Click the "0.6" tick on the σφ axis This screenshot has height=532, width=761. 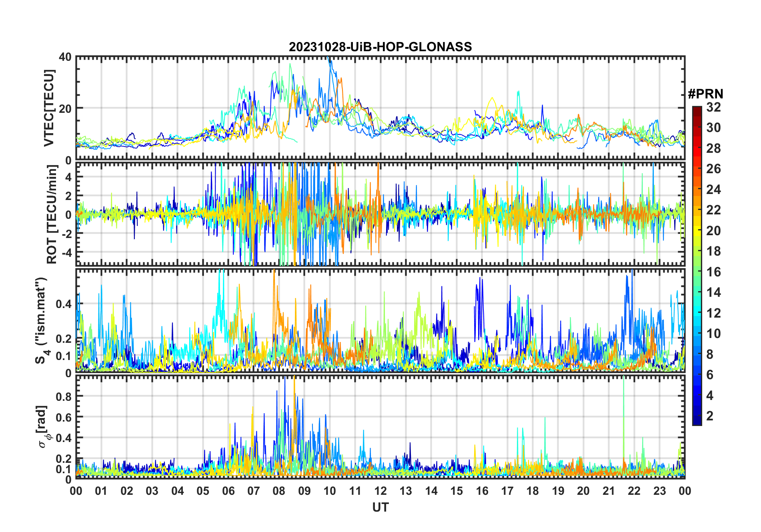tap(64, 417)
